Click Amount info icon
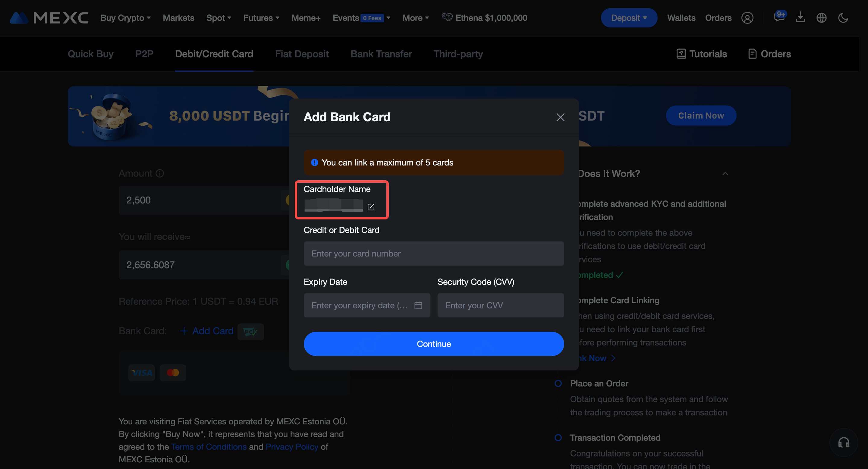The height and width of the screenshot is (469, 868). pyautogui.click(x=160, y=173)
